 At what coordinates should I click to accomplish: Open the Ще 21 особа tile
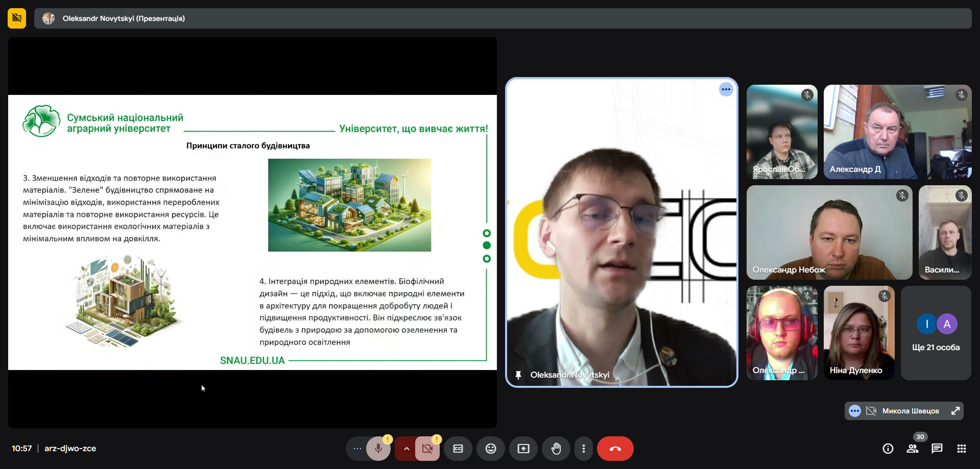click(936, 333)
